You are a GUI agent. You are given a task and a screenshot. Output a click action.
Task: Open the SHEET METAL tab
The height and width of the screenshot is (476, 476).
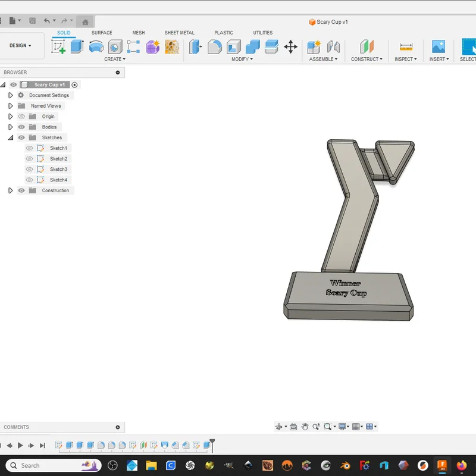click(180, 33)
